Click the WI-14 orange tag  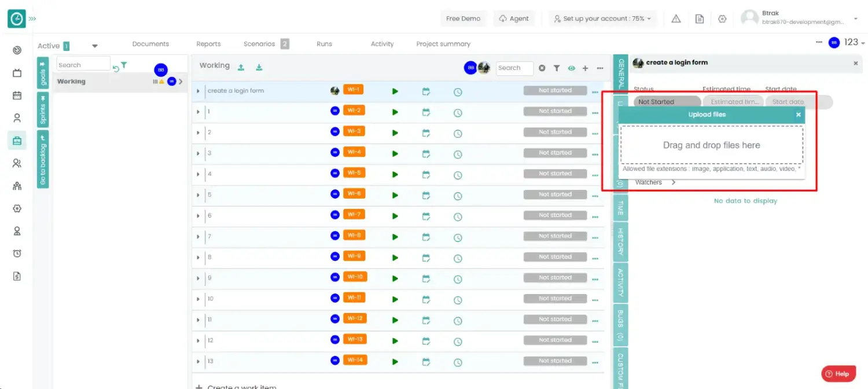354,360
